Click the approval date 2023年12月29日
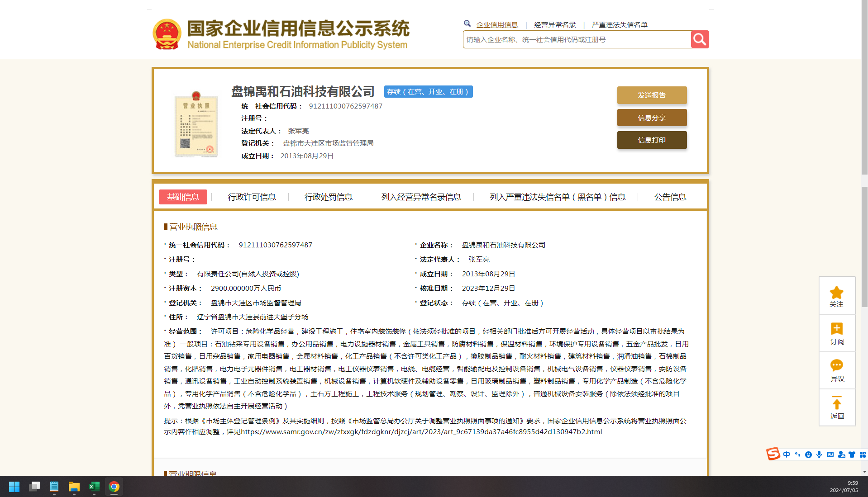The image size is (868, 497). pos(488,288)
